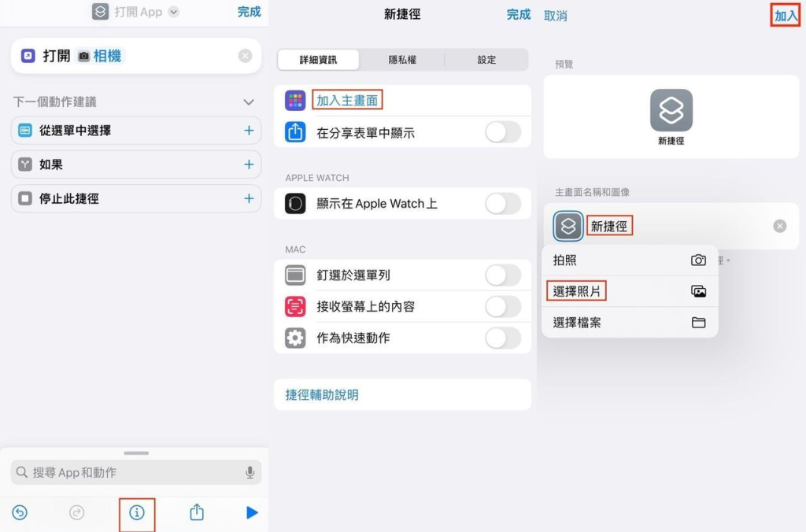Screen dimensions: 806x532
Task: Enable 顯示在 Apple Watch 上 switch
Action: (x=502, y=204)
